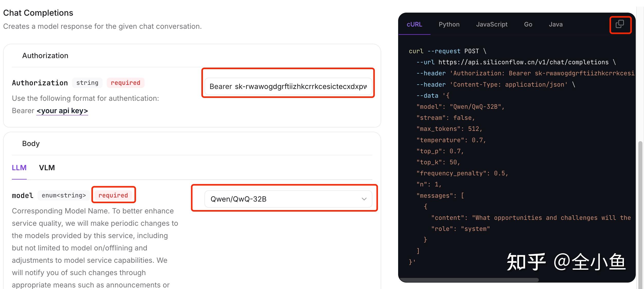Click the Chat Completions heading
The image size is (644, 289).
point(38,13)
